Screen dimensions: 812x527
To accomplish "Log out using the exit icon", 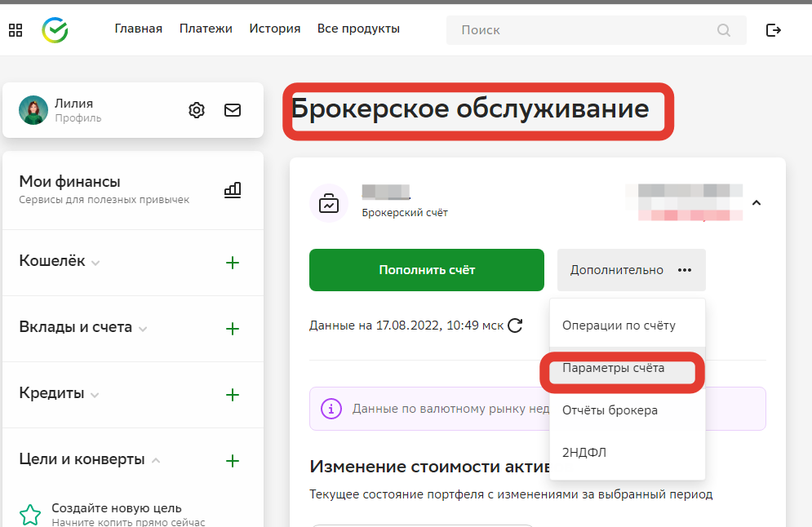I will point(773,29).
